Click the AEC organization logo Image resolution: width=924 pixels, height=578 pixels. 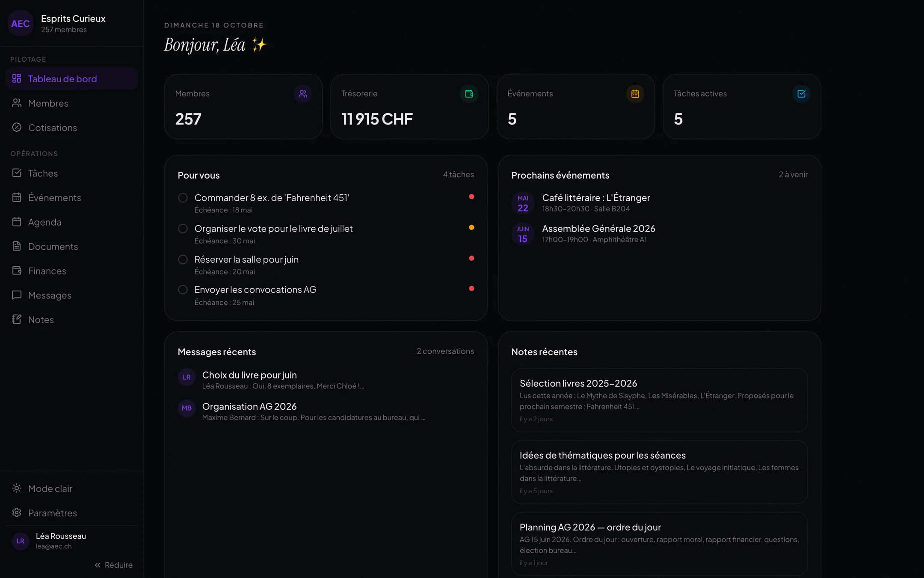21,24
